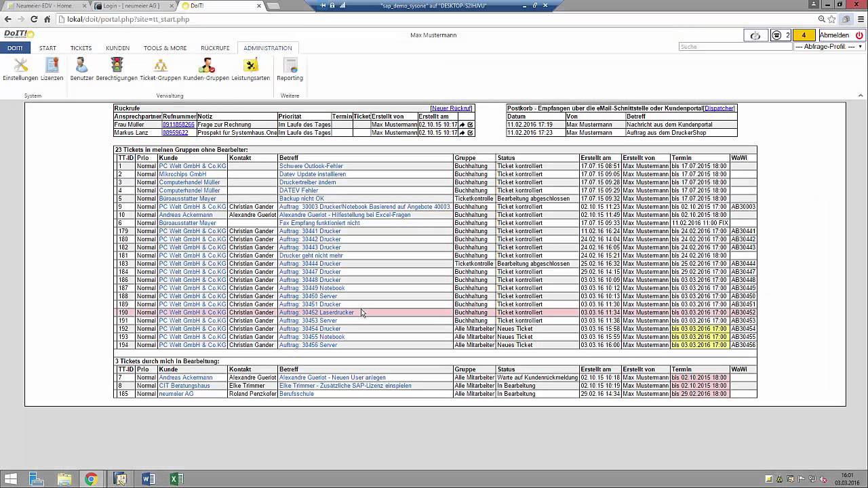This screenshot has height=488, width=868.
Task: Expand the Abfrage-Profil dropdown
Action: [829, 47]
